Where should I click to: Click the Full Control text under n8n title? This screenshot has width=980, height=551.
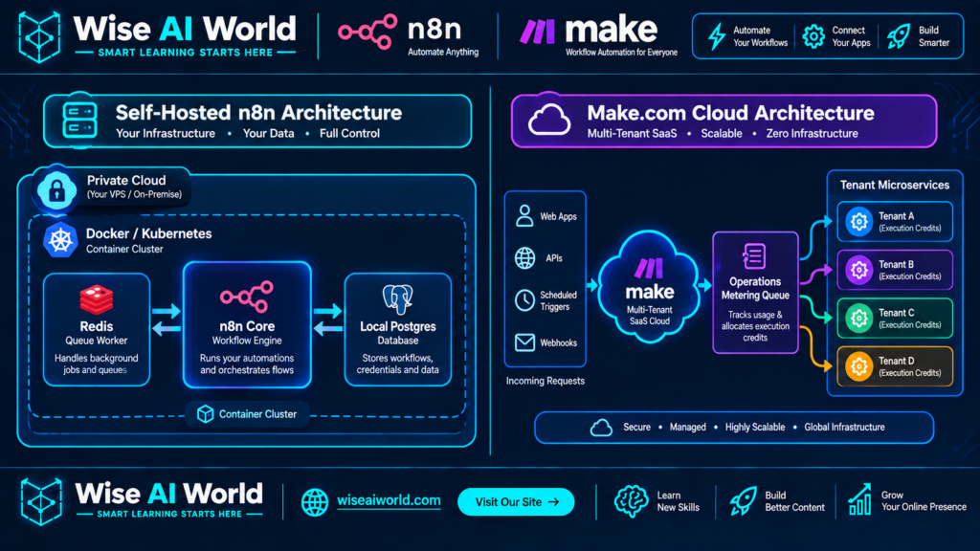pyautogui.click(x=349, y=133)
